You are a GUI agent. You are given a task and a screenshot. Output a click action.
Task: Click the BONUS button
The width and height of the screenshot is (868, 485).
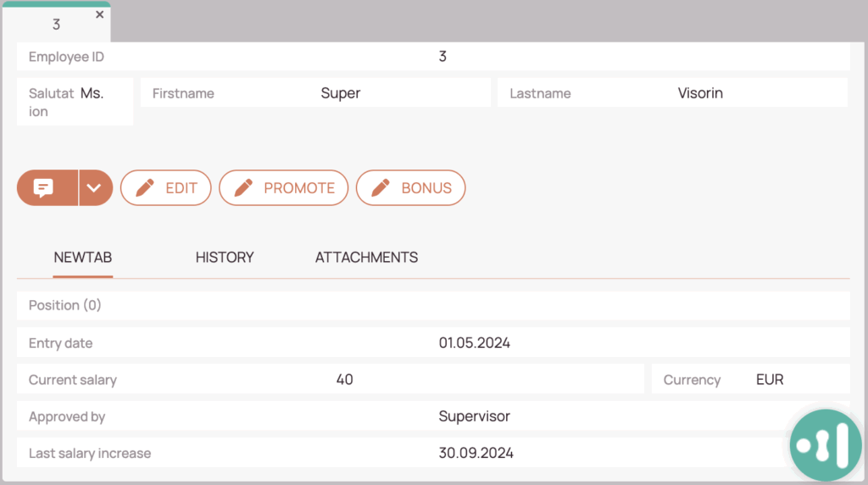pyautogui.click(x=410, y=188)
